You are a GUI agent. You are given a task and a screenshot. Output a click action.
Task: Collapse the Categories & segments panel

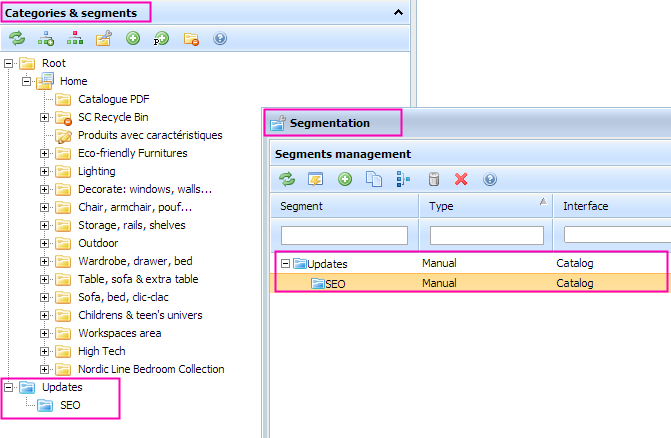[x=398, y=12]
